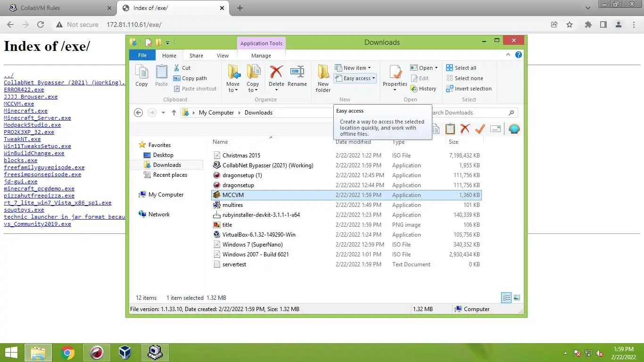
Task: Switch to the Share ribbon tab
Action: [x=196, y=56]
